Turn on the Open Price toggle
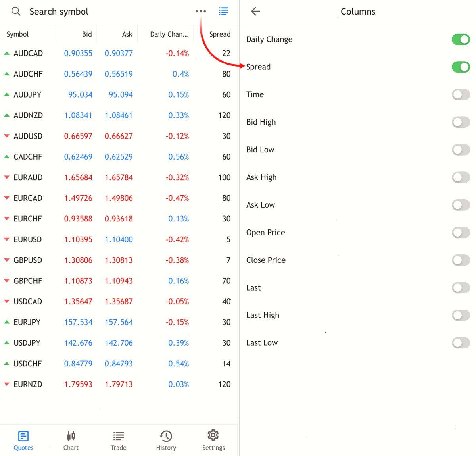The height and width of the screenshot is (456, 476). [x=461, y=233]
